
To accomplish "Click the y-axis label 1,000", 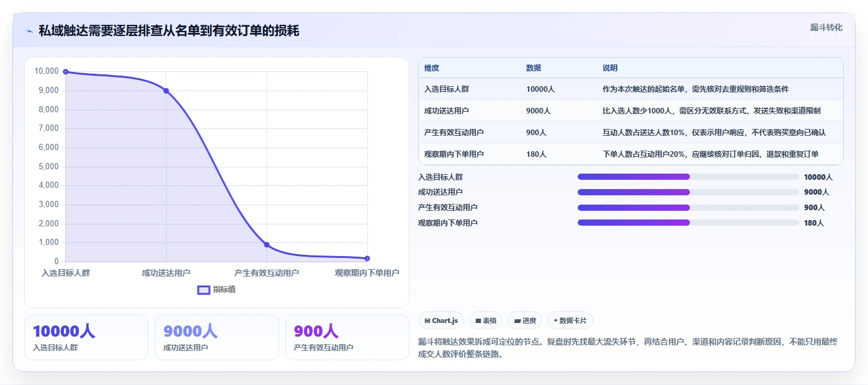I will click(x=48, y=242).
